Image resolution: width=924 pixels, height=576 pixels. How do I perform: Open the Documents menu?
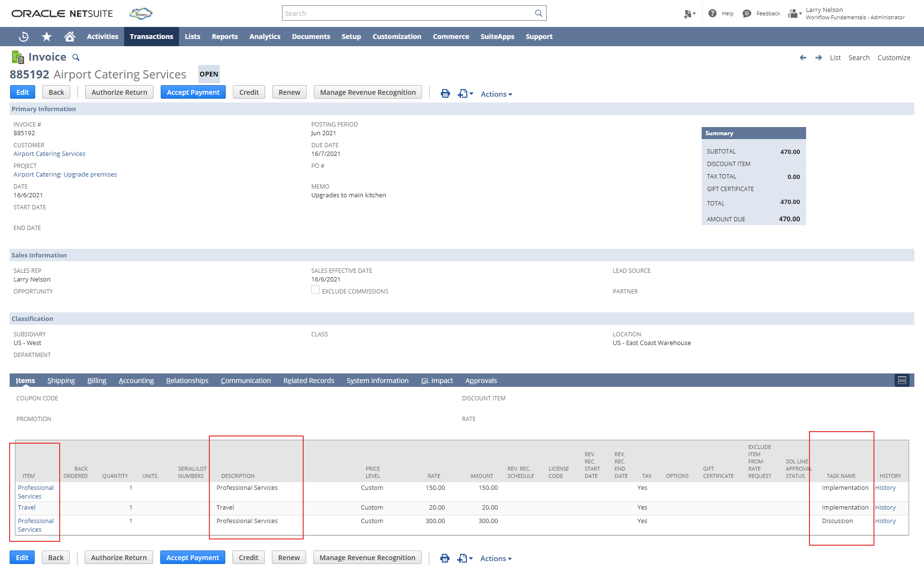pos(311,37)
